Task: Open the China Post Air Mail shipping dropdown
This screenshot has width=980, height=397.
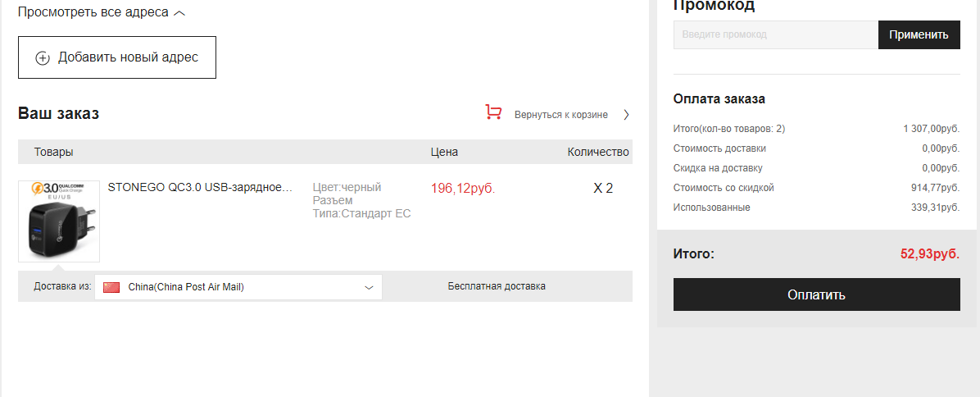Action: (238, 287)
